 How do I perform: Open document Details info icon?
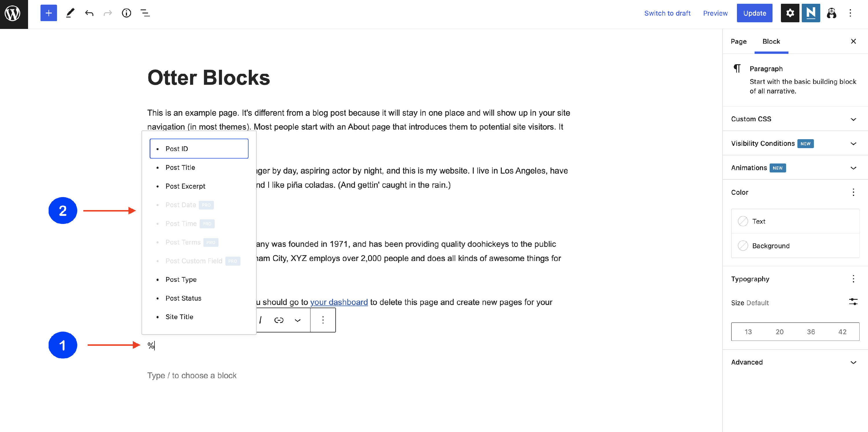[x=126, y=13]
